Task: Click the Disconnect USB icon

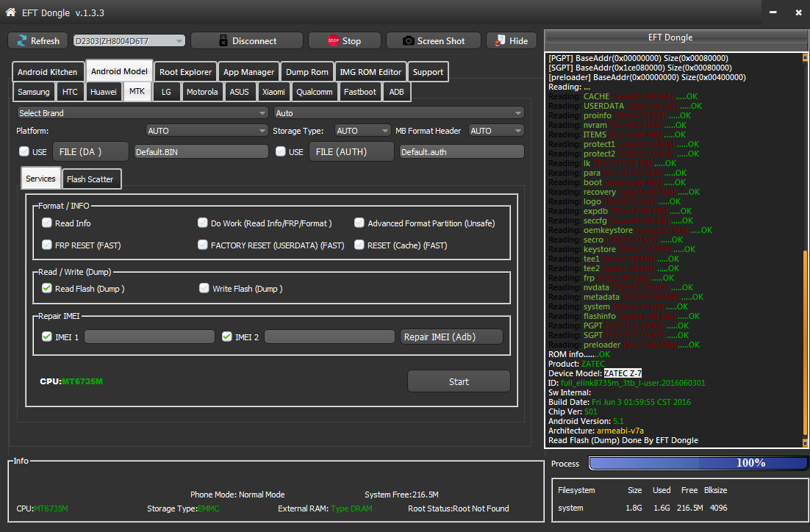Action: (223, 41)
